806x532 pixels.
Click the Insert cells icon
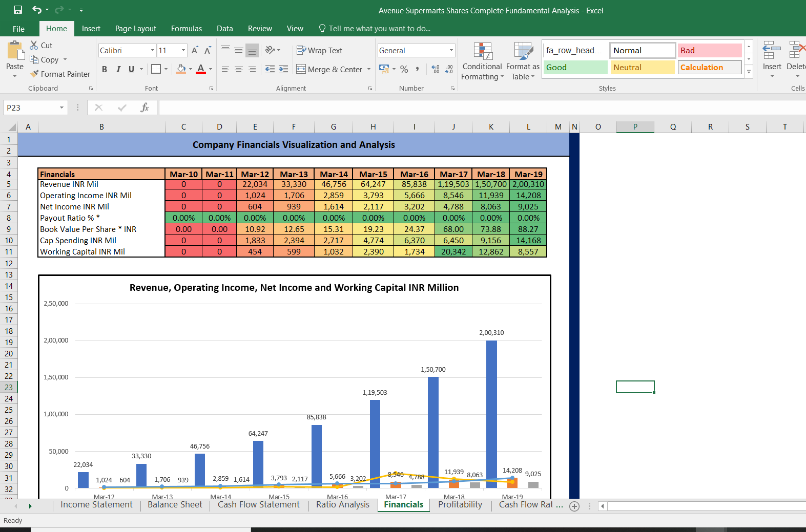pyautogui.click(x=772, y=51)
